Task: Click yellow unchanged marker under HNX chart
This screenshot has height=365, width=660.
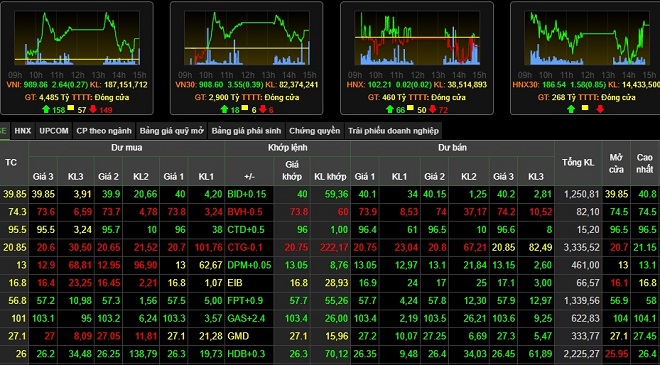Action: pyautogui.click(x=410, y=108)
